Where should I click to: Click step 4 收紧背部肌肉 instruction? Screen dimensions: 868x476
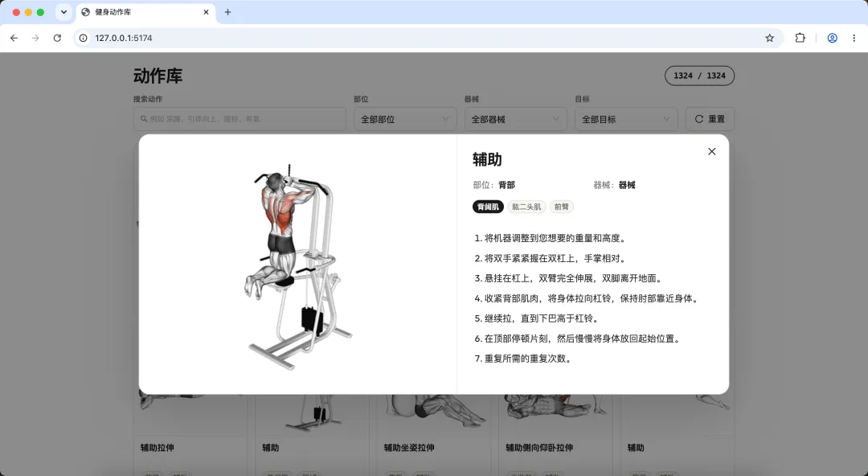588,298
